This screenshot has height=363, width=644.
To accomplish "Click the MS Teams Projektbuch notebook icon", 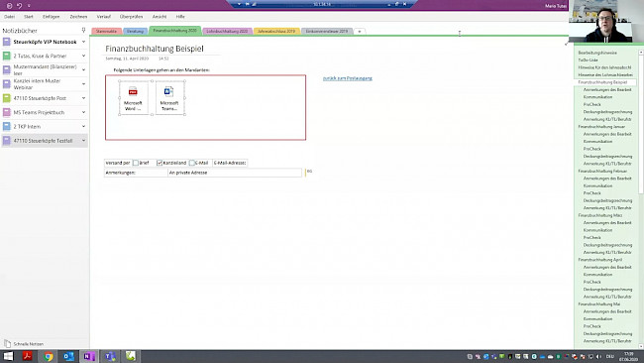I will (7, 112).
